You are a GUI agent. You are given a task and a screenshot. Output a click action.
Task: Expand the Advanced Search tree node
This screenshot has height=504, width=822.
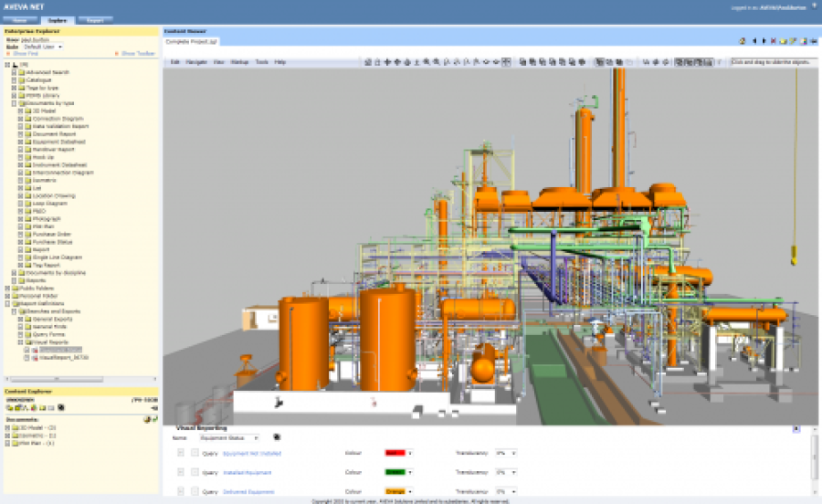(x=14, y=73)
